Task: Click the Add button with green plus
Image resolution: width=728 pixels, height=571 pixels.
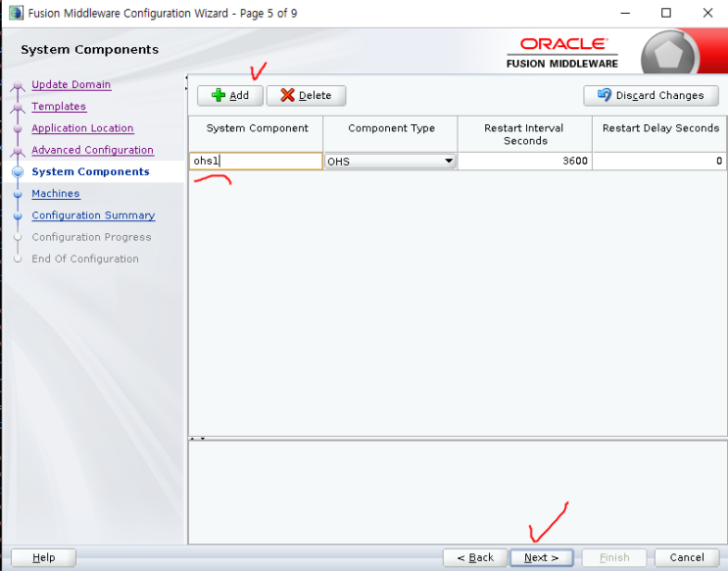Action: point(230,96)
